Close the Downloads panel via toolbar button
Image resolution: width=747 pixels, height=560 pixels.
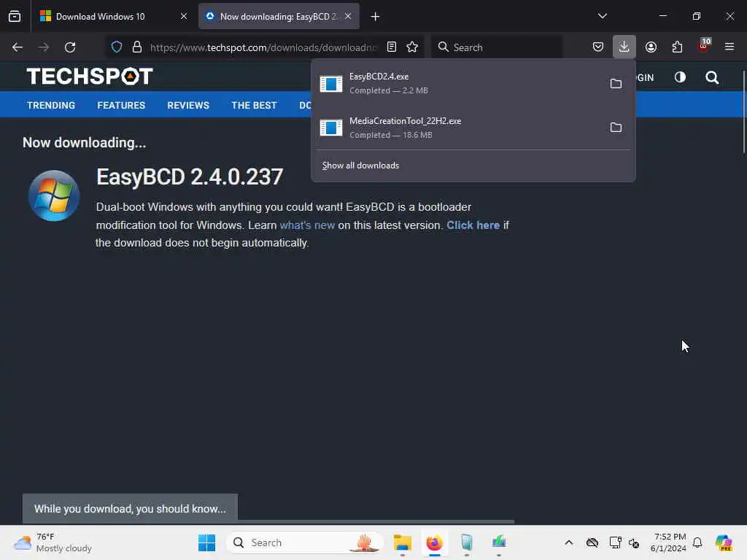tap(624, 47)
